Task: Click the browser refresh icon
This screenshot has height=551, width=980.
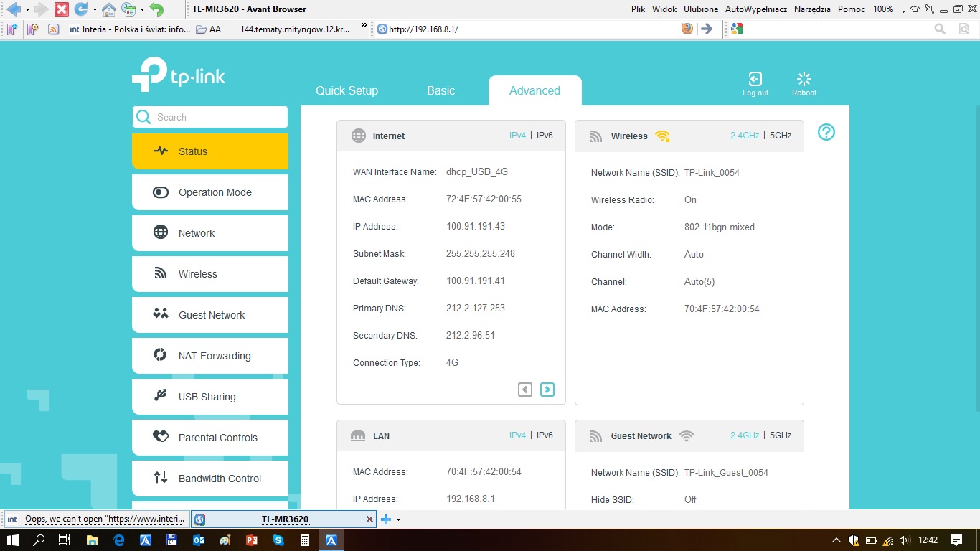Action: coord(81,9)
